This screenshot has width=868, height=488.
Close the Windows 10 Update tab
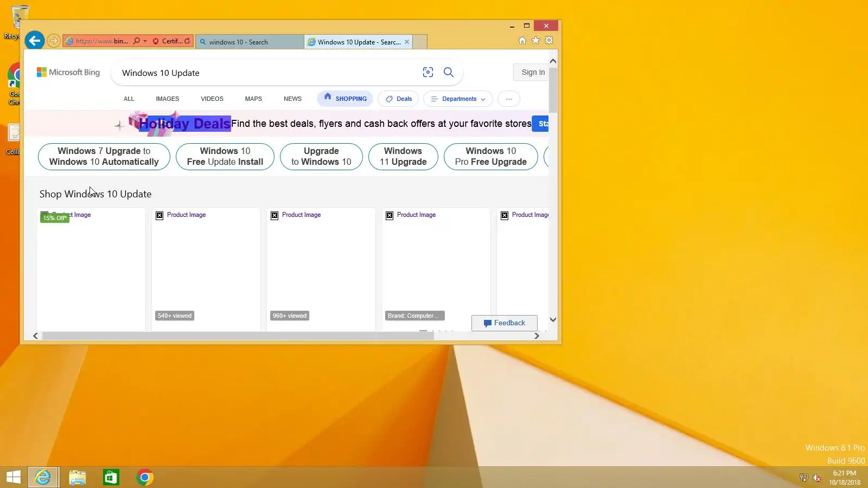tap(407, 42)
